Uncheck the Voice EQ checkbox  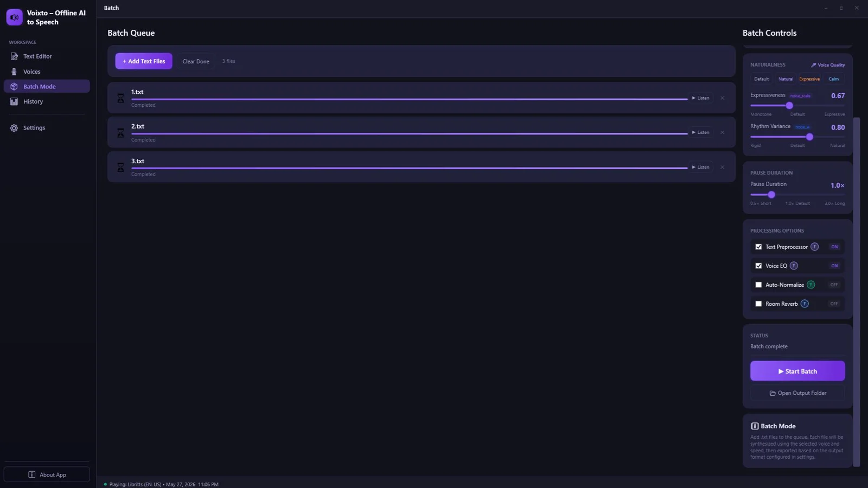[758, 266]
